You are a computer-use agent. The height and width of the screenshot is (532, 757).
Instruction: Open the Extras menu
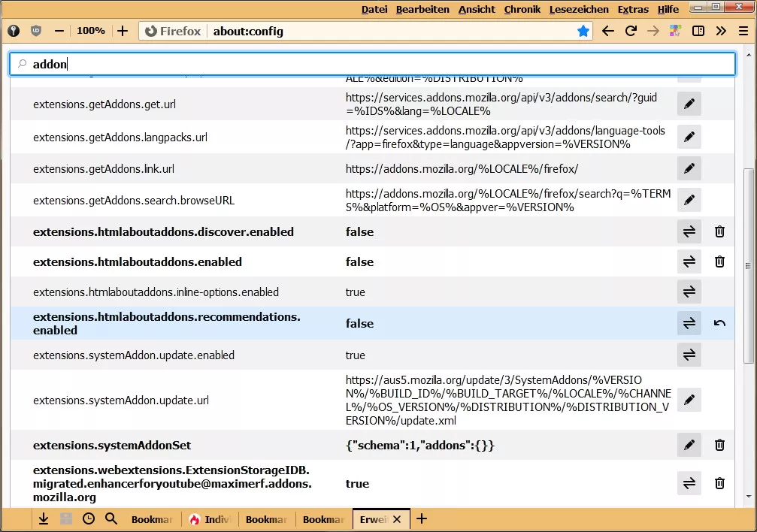[x=633, y=9]
